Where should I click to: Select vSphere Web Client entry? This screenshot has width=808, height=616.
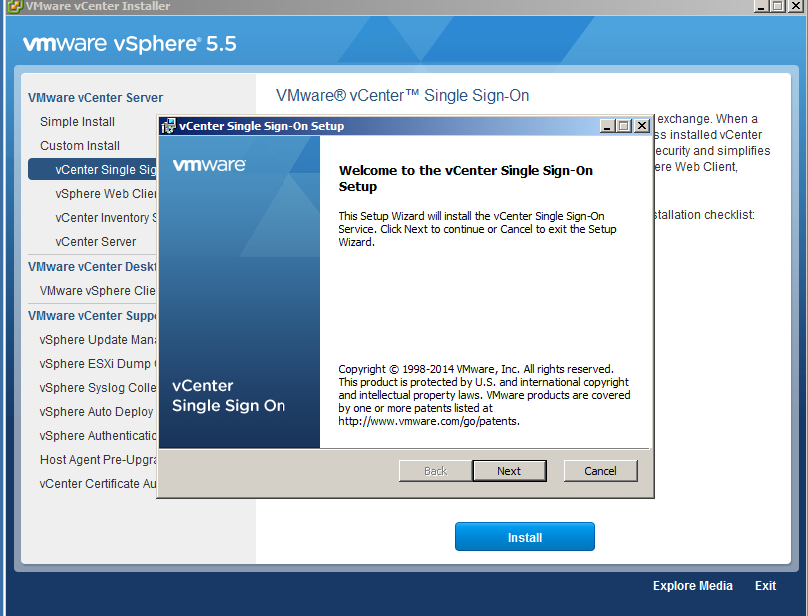[105, 194]
